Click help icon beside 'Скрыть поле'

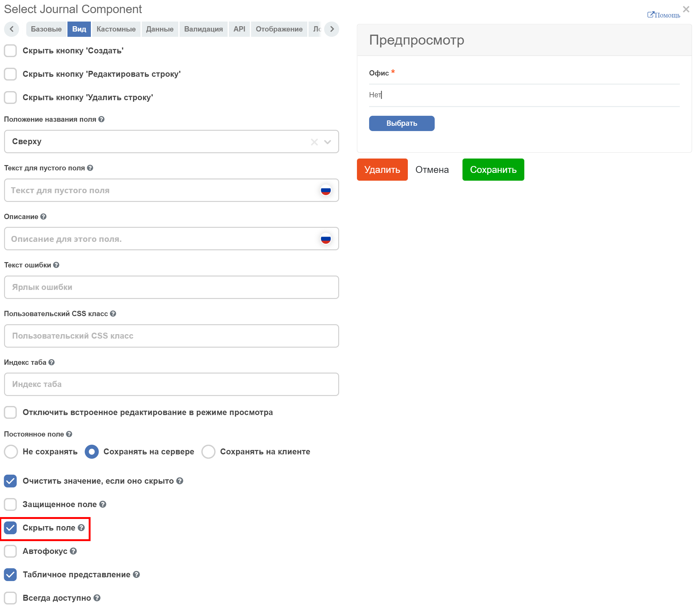pos(81,528)
